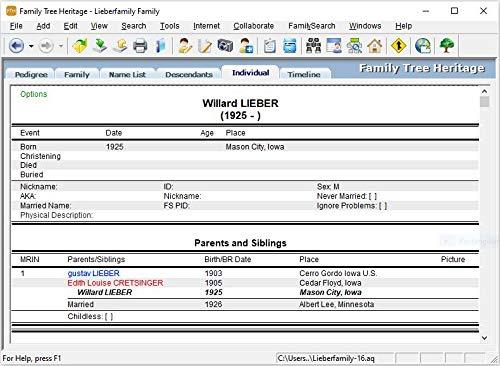This screenshot has width=500, height=366.
Task: Open the Tools menu
Action: 170,26
